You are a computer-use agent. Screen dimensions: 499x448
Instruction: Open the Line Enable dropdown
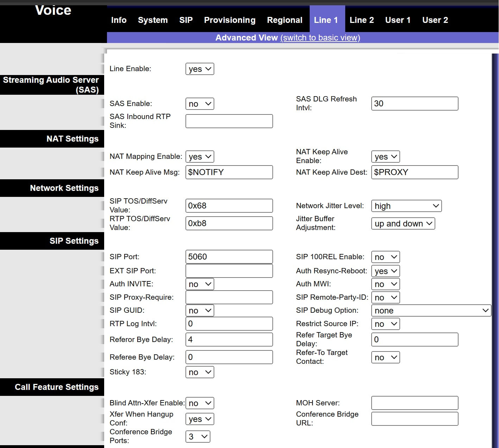coord(200,69)
